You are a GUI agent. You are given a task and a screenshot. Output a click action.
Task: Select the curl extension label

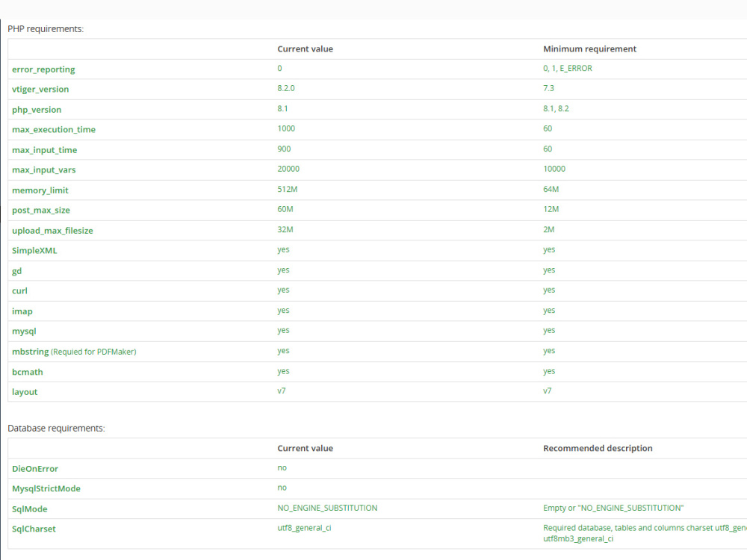point(19,291)
